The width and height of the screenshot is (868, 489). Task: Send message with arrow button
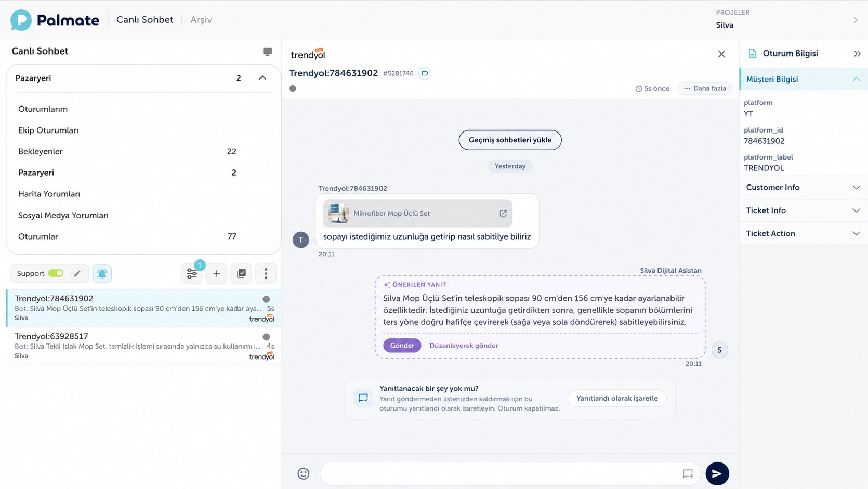(x=717, y=473)
